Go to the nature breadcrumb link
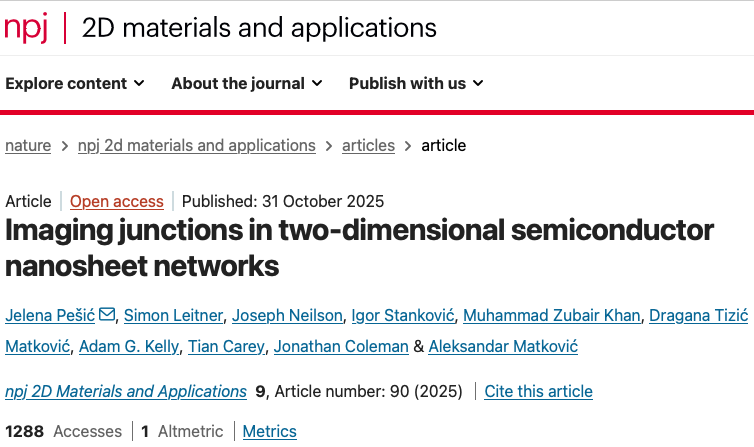 28,145
